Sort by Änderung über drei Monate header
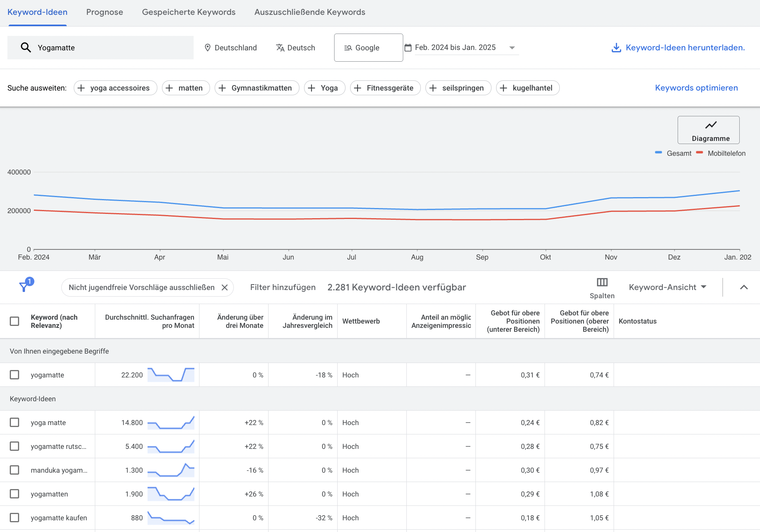The width and height of the screenshot is (760, 532). [240, 321]
